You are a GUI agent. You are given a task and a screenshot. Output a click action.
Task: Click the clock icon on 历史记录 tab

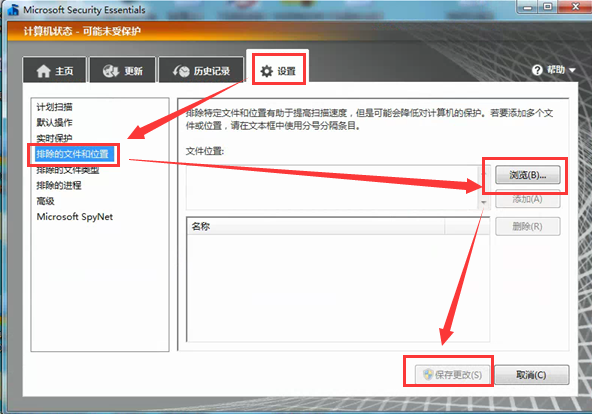(181, 71)
